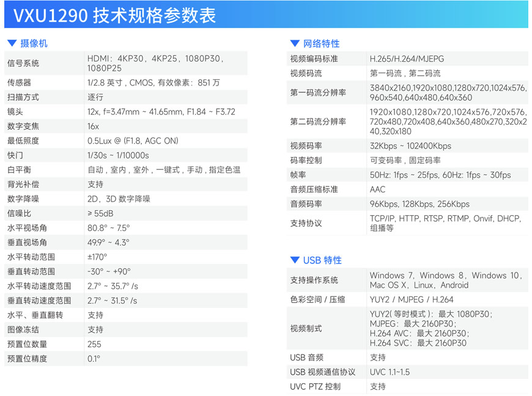Select the 视频编码标准 row label
532x396 pixels.
[x=314, y=59]
